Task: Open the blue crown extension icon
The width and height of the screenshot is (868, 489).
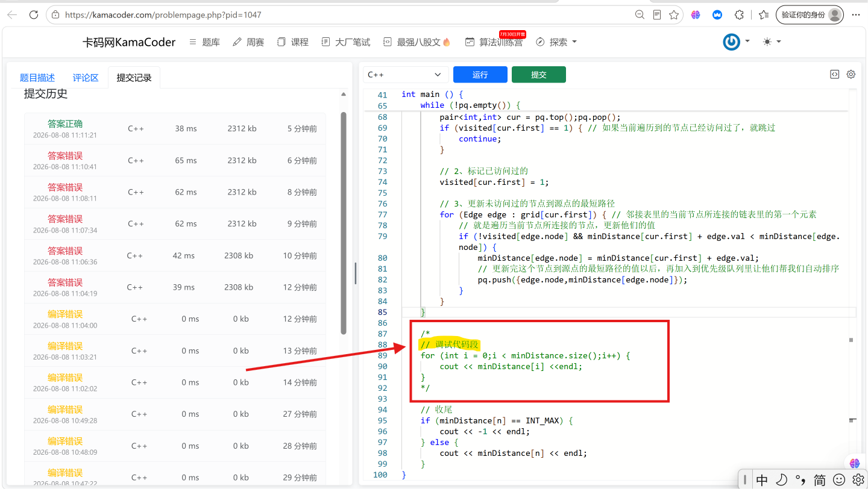Action: click(717, 15)
